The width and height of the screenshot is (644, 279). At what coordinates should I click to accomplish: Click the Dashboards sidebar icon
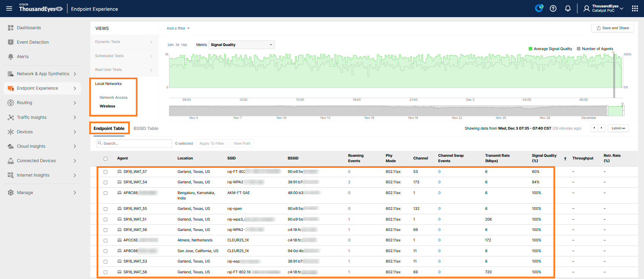[x=11, y=28]
